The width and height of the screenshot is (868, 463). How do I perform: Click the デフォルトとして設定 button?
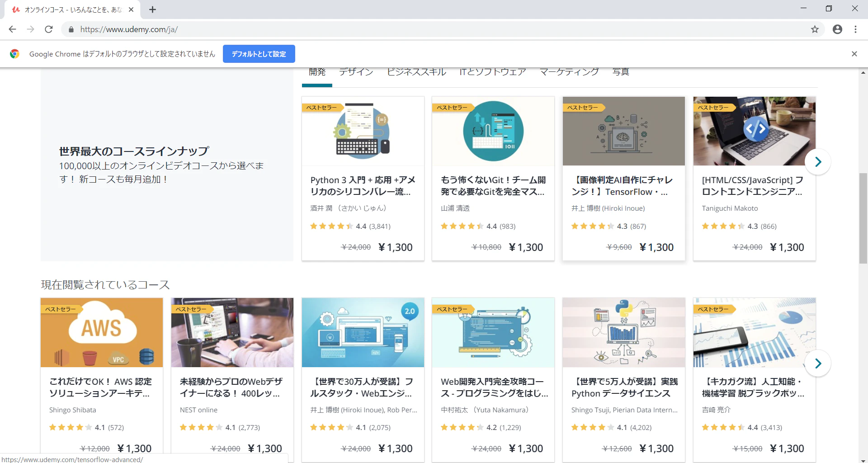pos(259,54)
